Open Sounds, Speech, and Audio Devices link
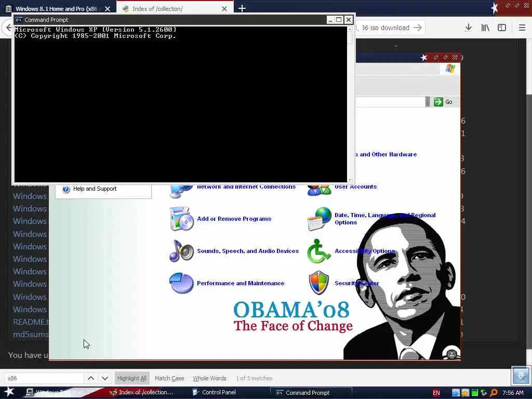This screenshot has height=399, width=532. click(248, 251)
